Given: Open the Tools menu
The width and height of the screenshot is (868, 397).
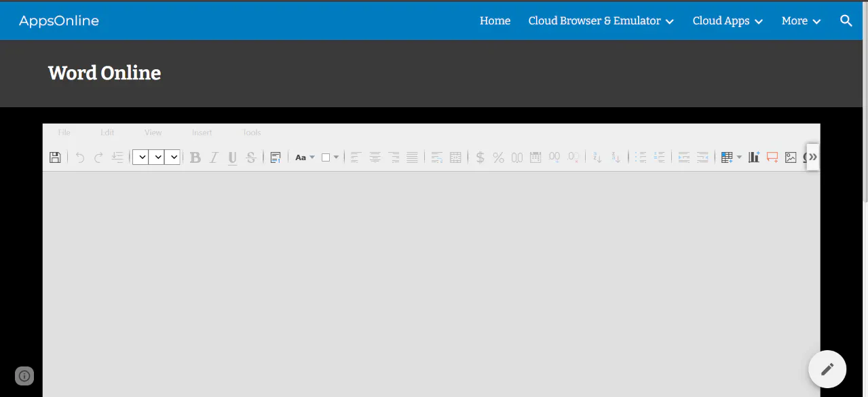Looking at the screenshot, I should point(252,132).
